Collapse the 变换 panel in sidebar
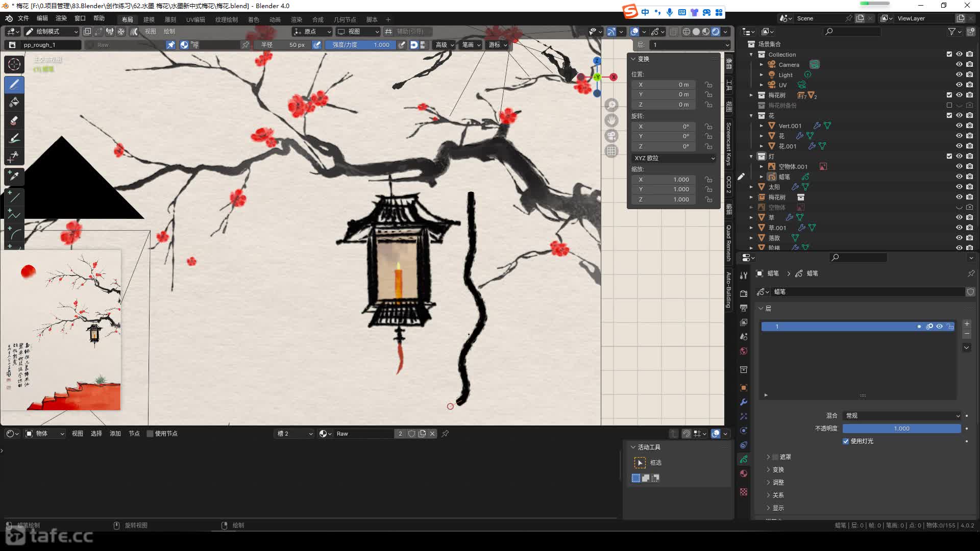The image size is (980, 551). pos(633,59)
